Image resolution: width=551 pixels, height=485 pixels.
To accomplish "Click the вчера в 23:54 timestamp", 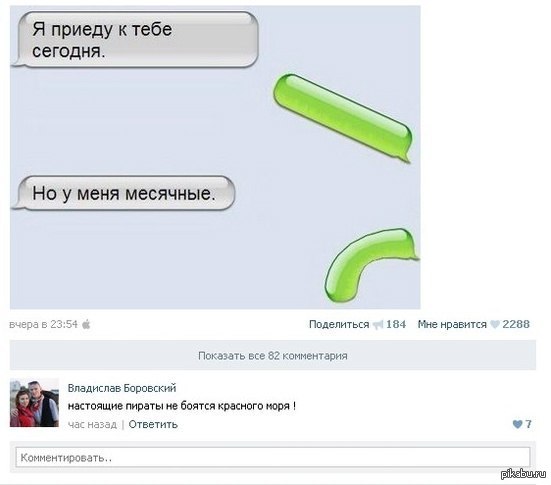I will tap(44, 324).
